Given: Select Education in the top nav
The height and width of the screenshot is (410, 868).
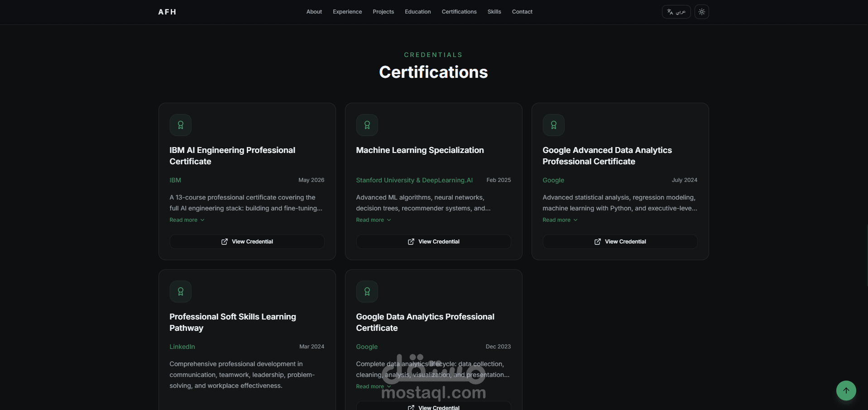Looking at the screenshot, I should [x=417, y=12].
